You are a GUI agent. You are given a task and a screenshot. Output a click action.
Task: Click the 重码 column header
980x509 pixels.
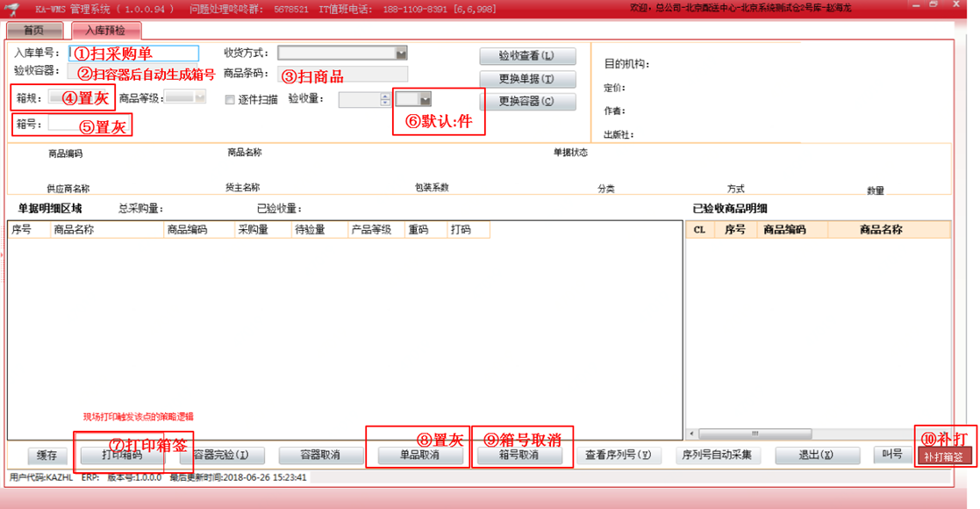click(x=426, y=229)
